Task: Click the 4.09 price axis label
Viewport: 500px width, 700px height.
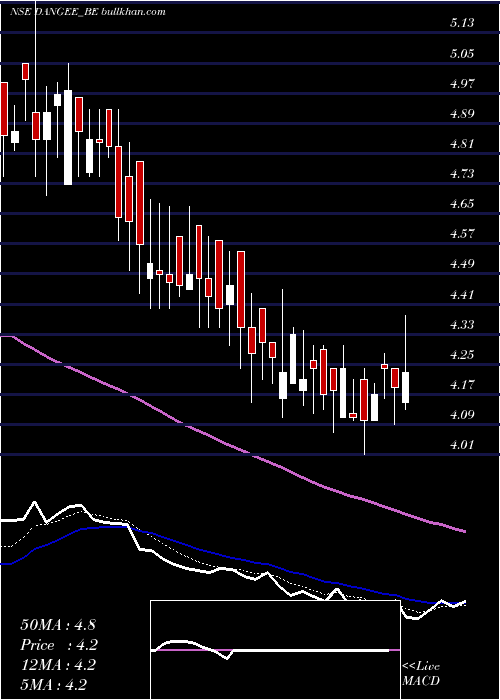Action: pos(462,415)
